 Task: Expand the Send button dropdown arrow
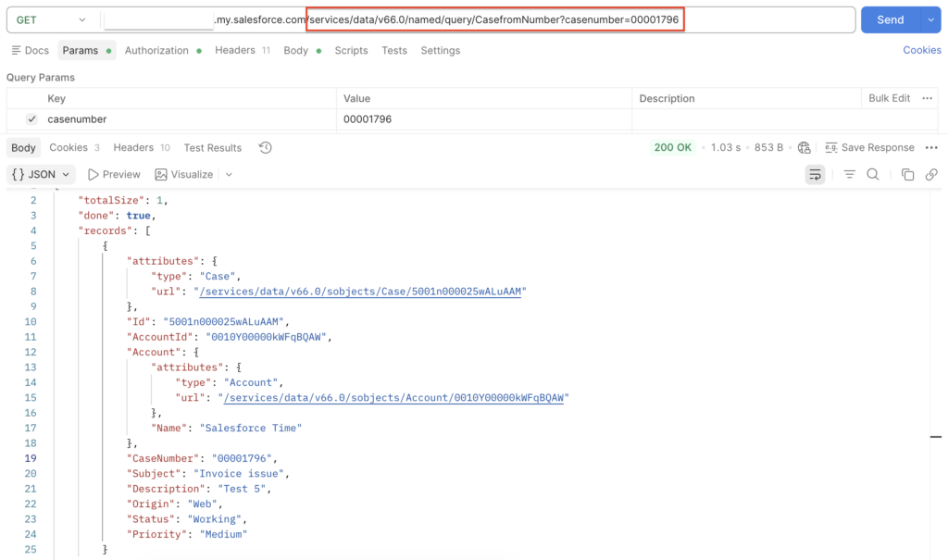pyautogui.click(x=930, y=19)
